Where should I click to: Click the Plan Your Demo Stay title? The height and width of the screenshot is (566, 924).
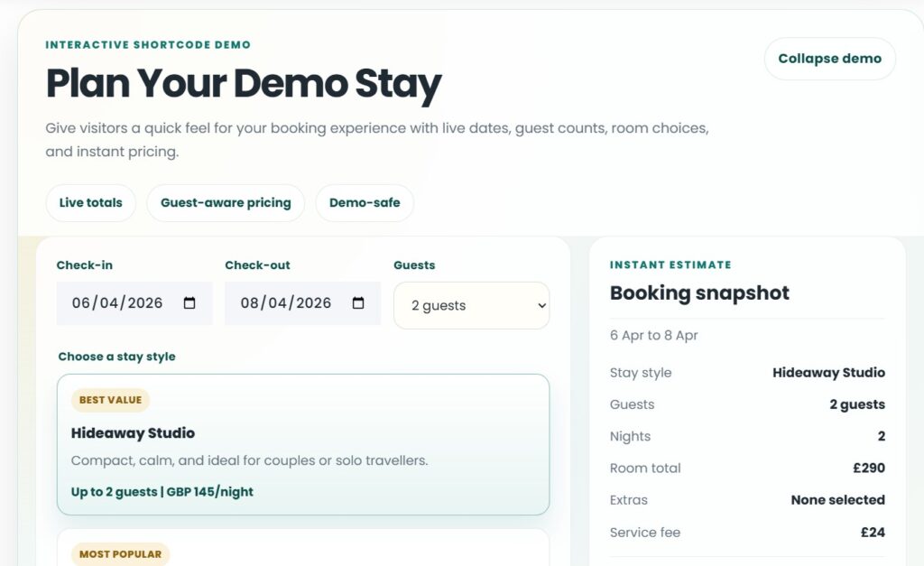243,84
